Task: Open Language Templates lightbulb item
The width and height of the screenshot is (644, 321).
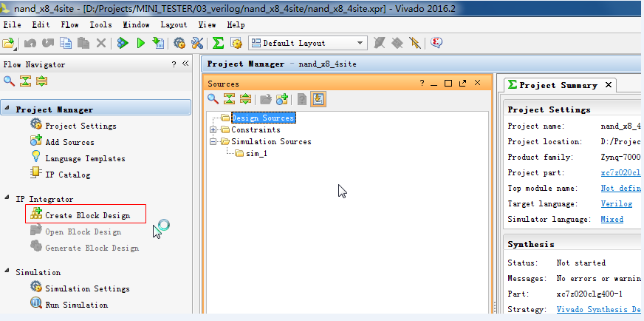Action: click(84, 158)
